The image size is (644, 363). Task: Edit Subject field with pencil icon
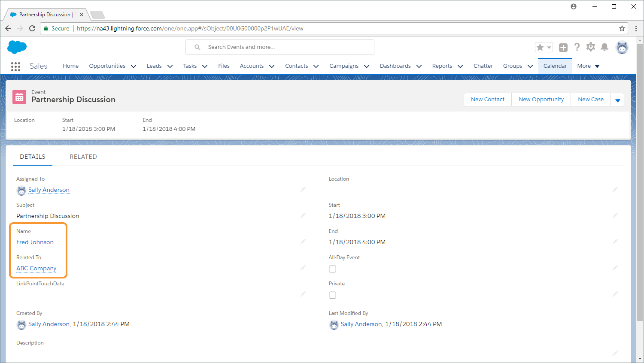click(303, 215)
